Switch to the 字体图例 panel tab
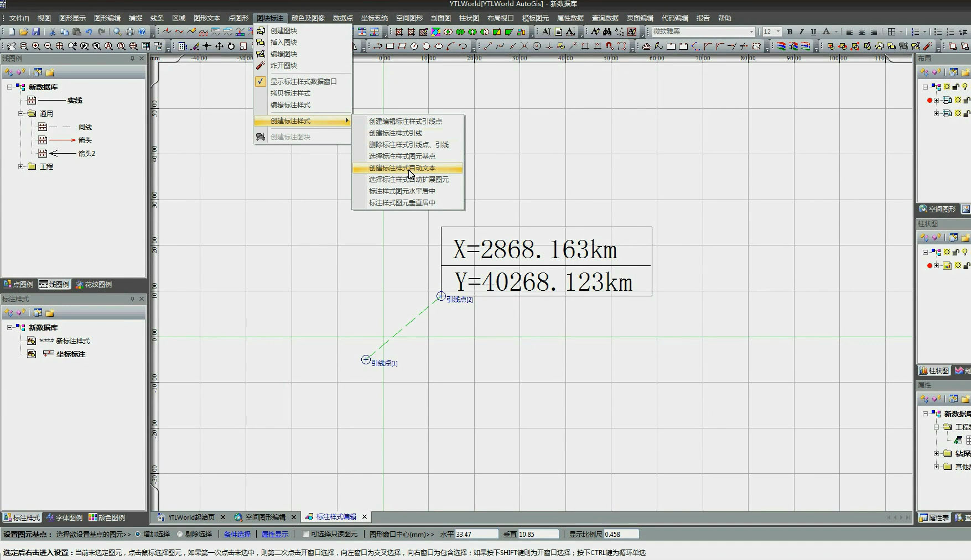 pyautogui.click(x=64, y=518)
